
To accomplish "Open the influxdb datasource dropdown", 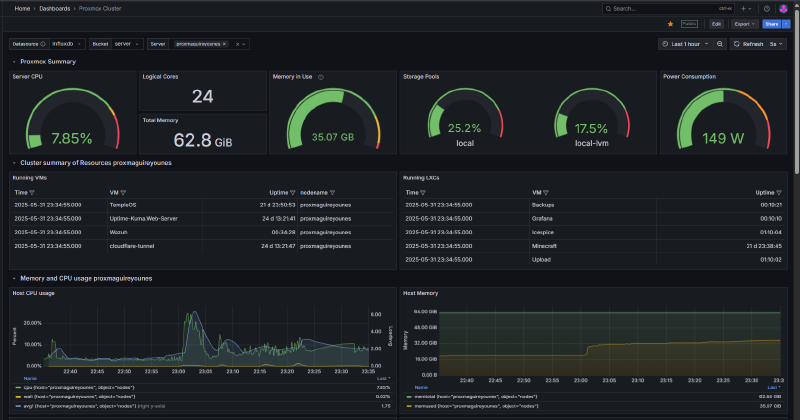I will (67, 44).
